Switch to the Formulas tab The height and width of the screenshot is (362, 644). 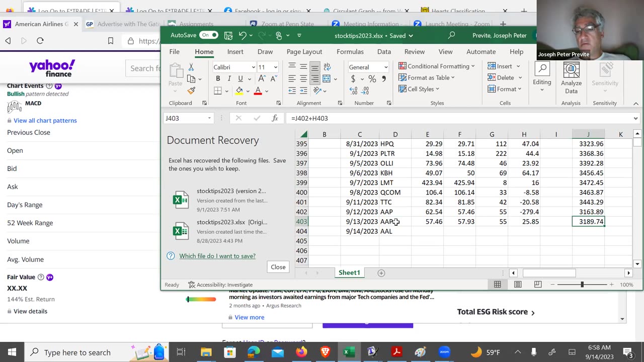point(350,52)
